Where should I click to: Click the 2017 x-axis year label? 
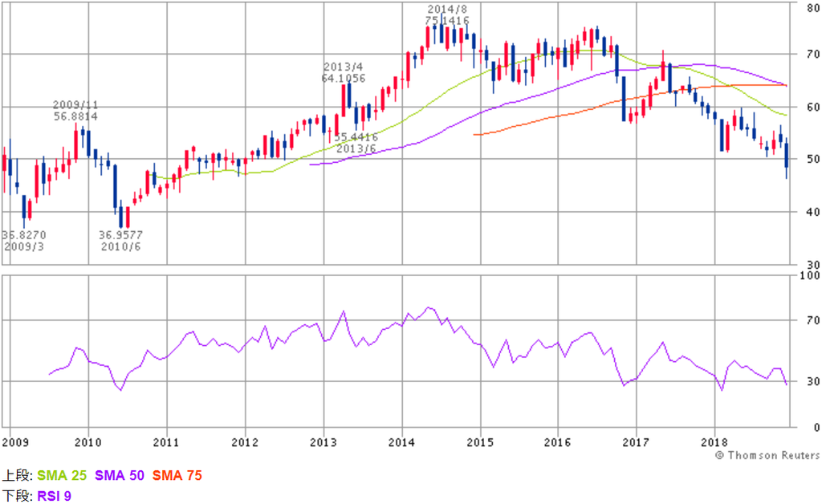click(x=636, y=443)
